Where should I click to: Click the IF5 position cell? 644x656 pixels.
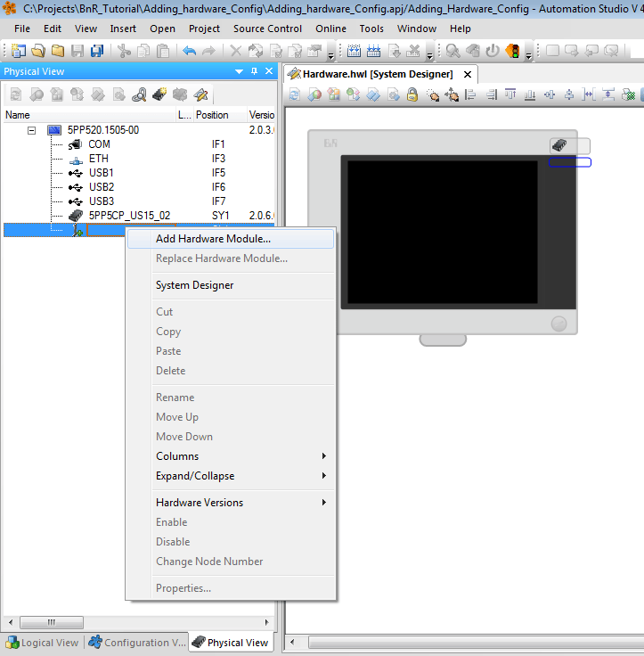pos(218,173)
